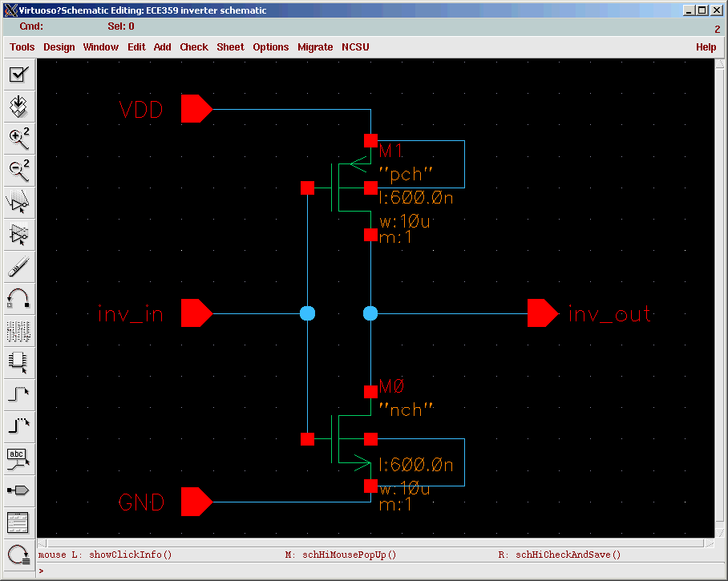
Task: Click the M: schHiMousePopUp() hint
Action: pos(340,555)
